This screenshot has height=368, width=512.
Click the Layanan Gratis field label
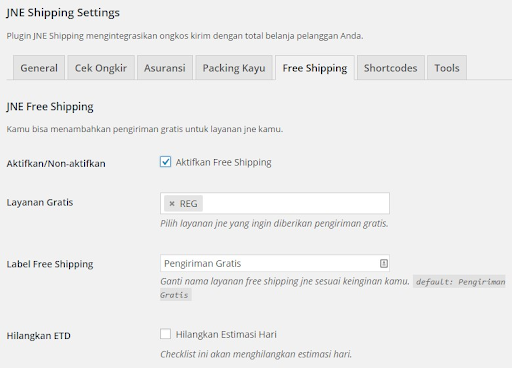tap(40, 202)
